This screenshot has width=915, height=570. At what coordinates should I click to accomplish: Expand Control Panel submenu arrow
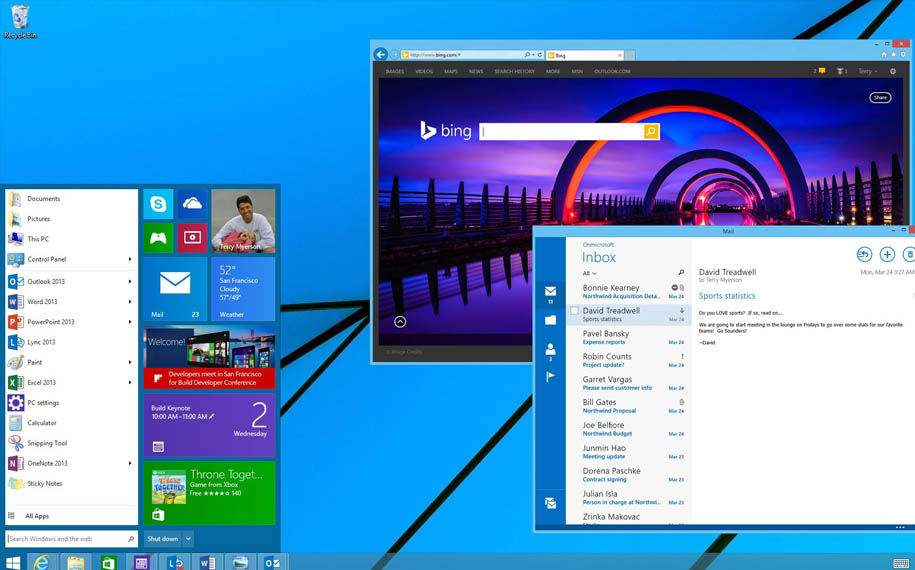130,260
